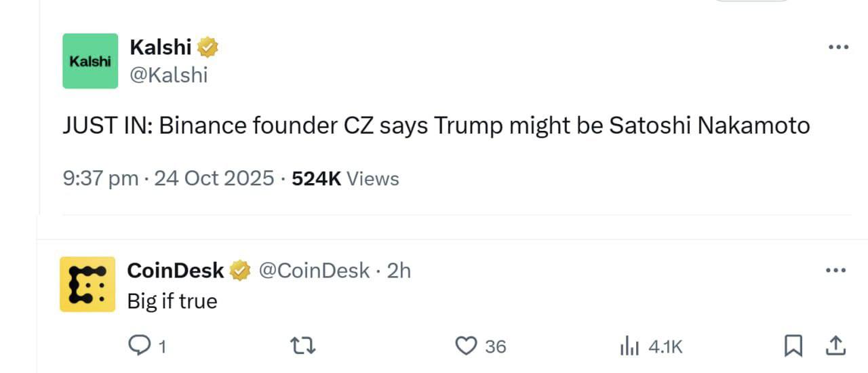Viewport: 868px width, 373px height.
Task: Open more options for CoinDesk's reply
Action: click(835, 271)
